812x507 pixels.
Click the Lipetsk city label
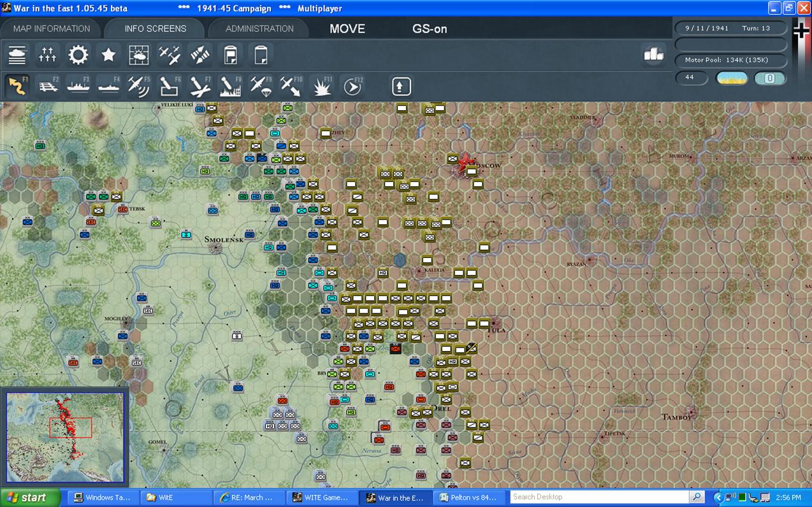(614, 433)
